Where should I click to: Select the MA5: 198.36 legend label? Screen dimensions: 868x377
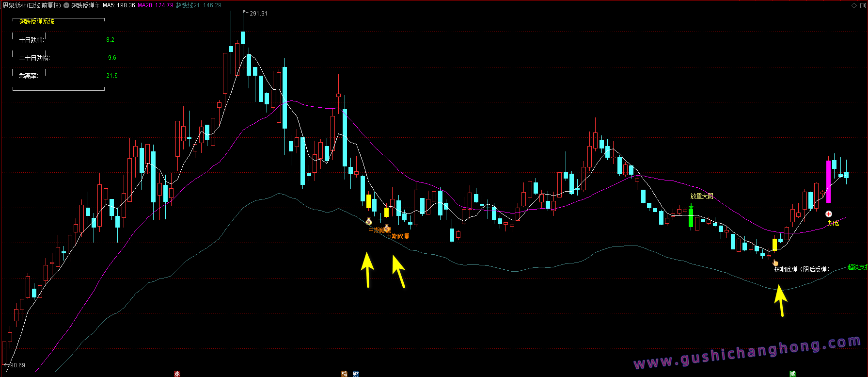(119, 5)
